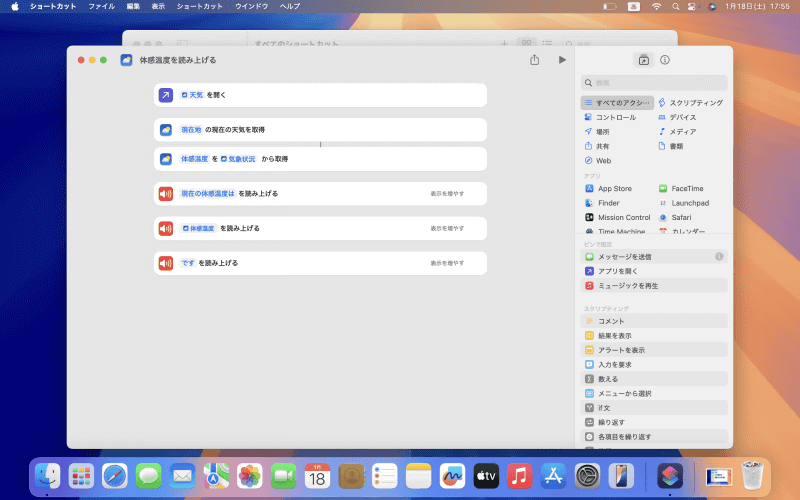Select the デバイス category
The width and height of the screenshot is (800, 500).
click(678, 117)
